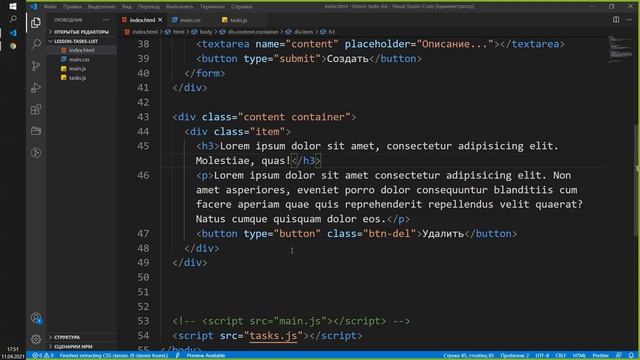The height and width of the screenshot is (360, 640).
Task: Click Preview Available in status bar
Action: (206, 356)
